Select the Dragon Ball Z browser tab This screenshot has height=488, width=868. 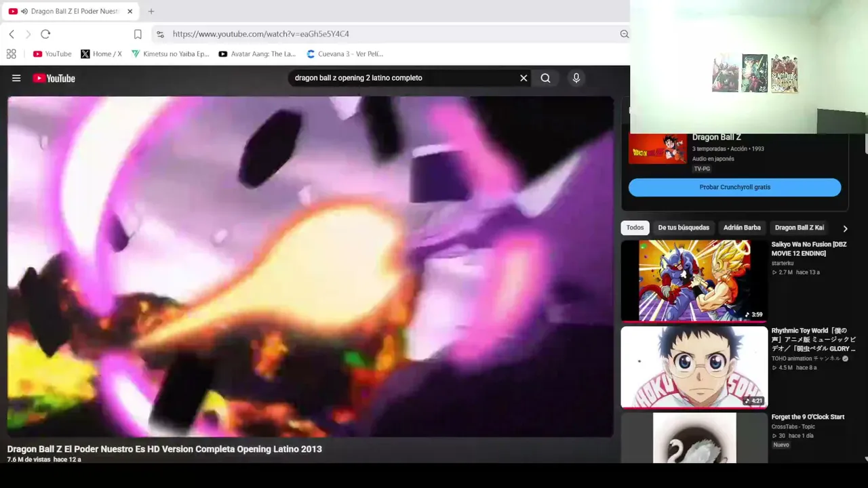point(71,12)
